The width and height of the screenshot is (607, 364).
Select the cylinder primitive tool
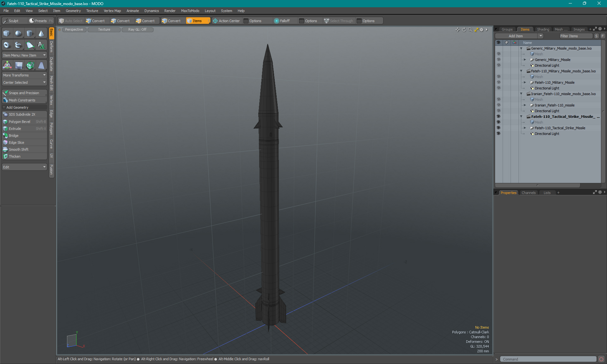pos(30,33)
